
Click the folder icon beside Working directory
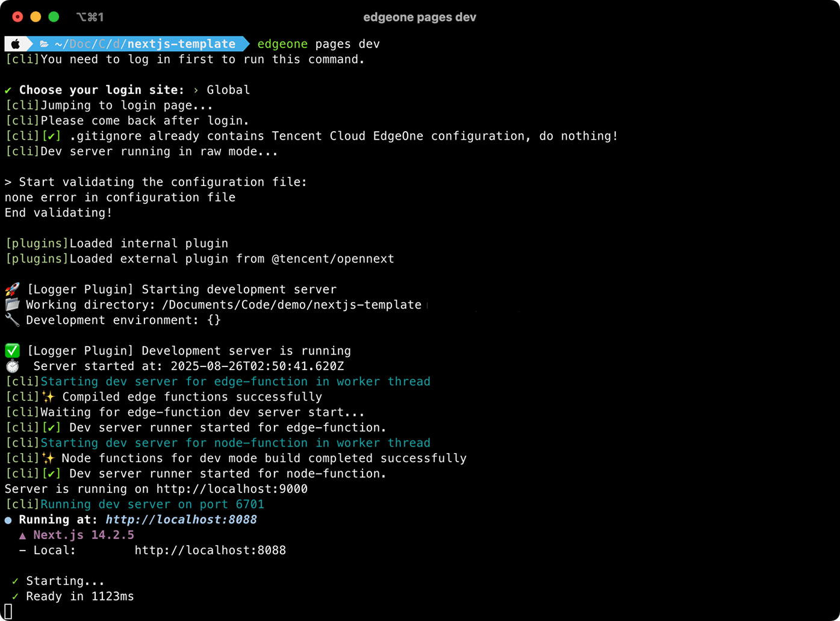tap(12, 304)
